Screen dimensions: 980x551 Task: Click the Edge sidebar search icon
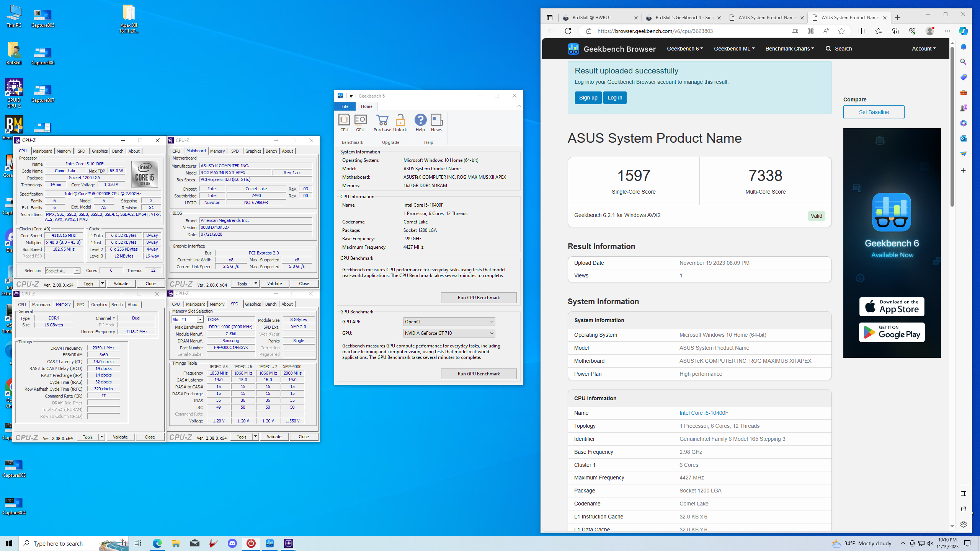[x=964, y=62]
